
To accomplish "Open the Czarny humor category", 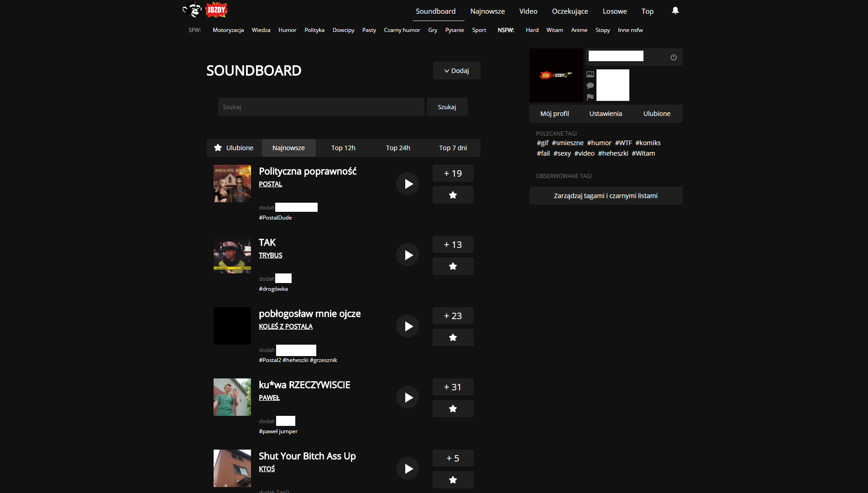I will (x=402, y=30).
